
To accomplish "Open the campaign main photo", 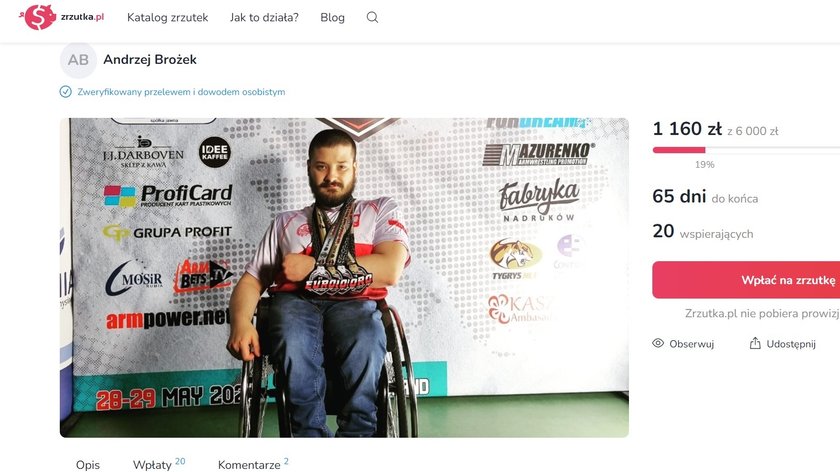I will 344,278.
